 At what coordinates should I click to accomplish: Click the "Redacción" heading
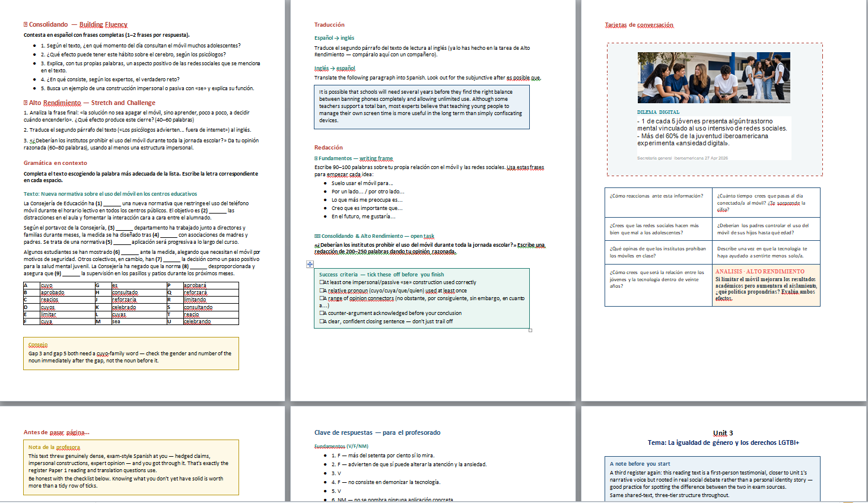[329, 148]
